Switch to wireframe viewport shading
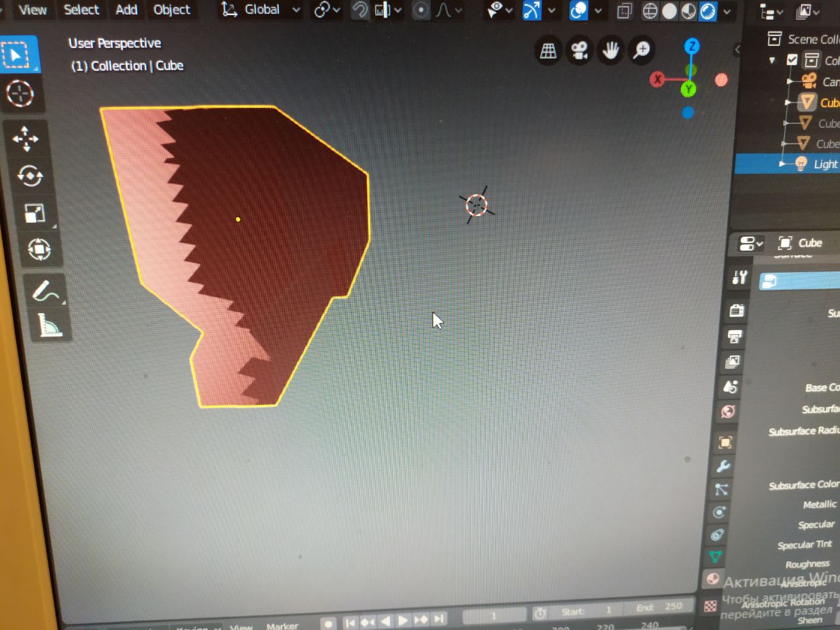The height and width of the screenshot is (630, 840). [650, 11]
